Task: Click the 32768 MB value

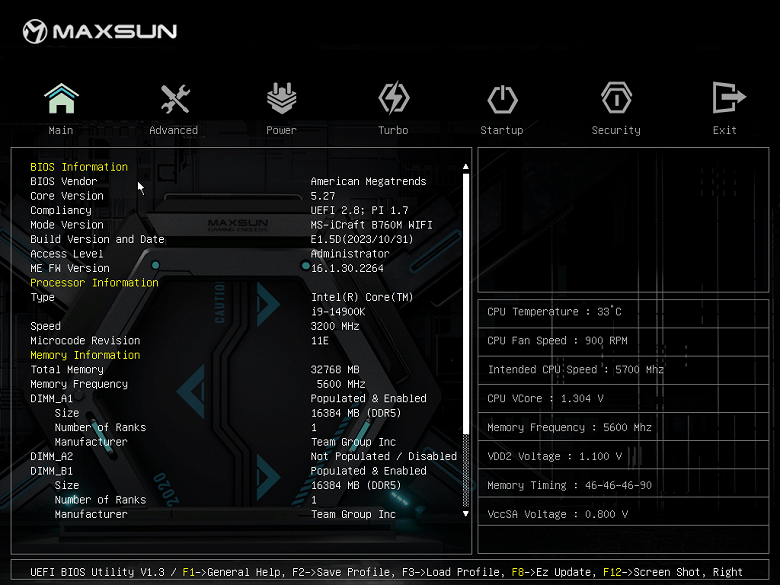Action: [335, 370]
